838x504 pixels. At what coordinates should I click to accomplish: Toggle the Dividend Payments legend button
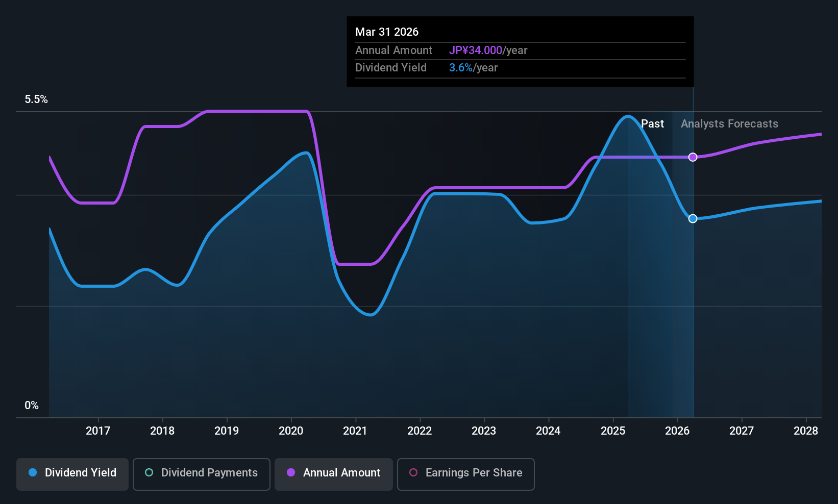pos(202,474)
